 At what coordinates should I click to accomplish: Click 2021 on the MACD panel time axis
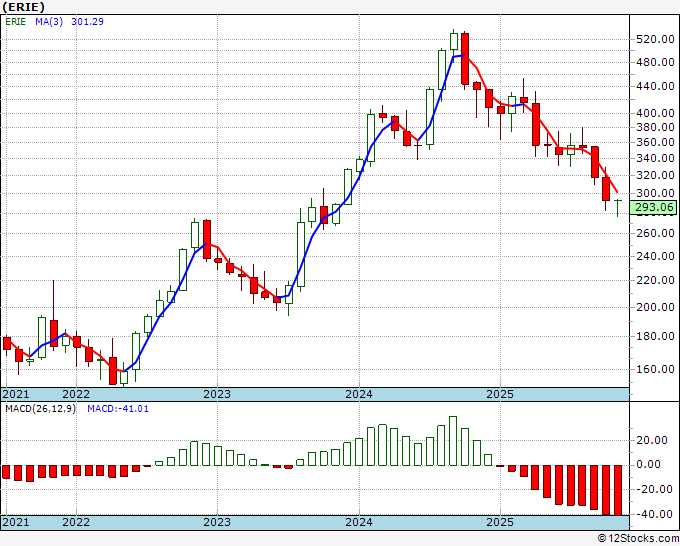[16, 522]
